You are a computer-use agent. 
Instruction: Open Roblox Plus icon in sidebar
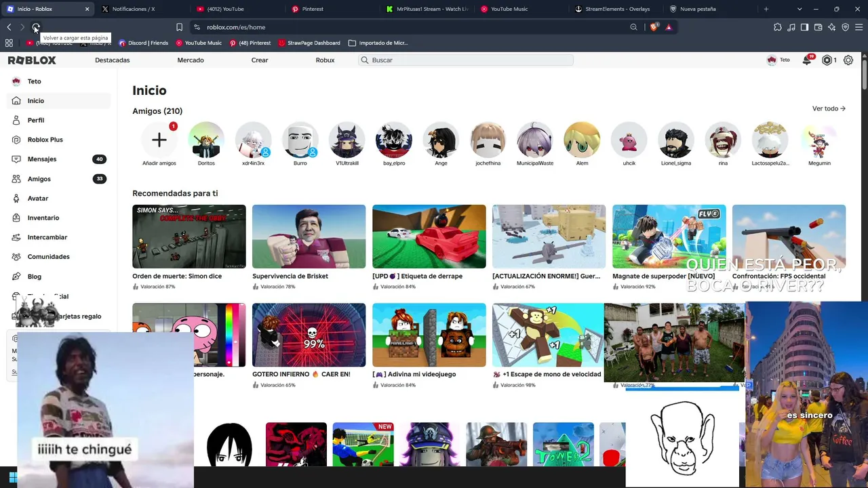coord(16,140)
